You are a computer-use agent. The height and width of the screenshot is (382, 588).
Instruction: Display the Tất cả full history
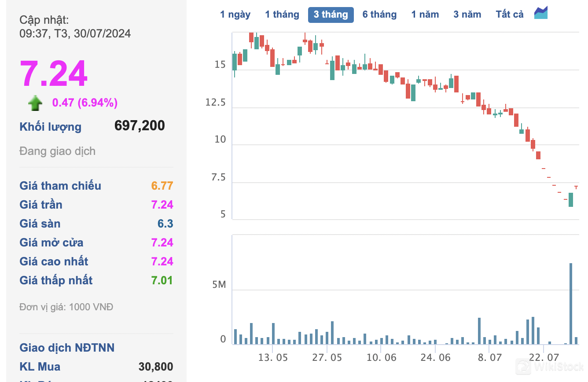pyautogui.click(x=509, y=15)
